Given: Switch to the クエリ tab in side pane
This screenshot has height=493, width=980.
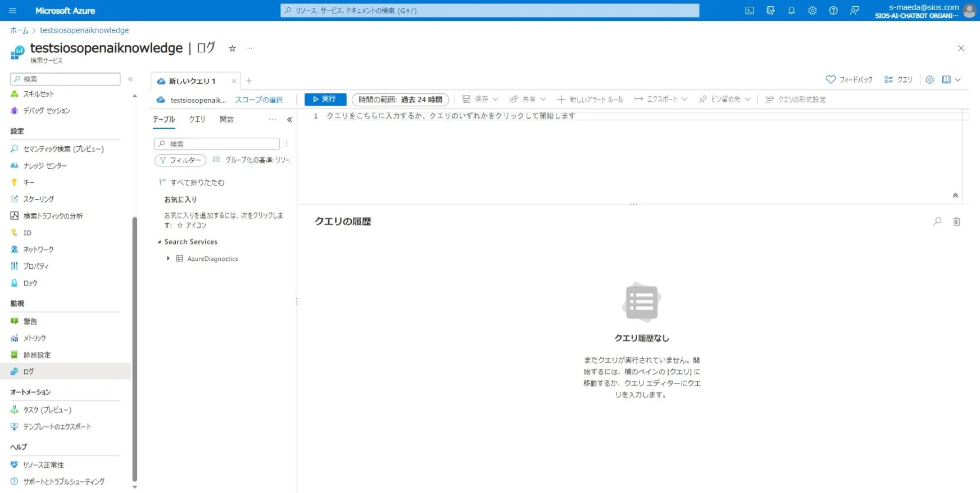Looking at the screenshot, I should [197, 119].
